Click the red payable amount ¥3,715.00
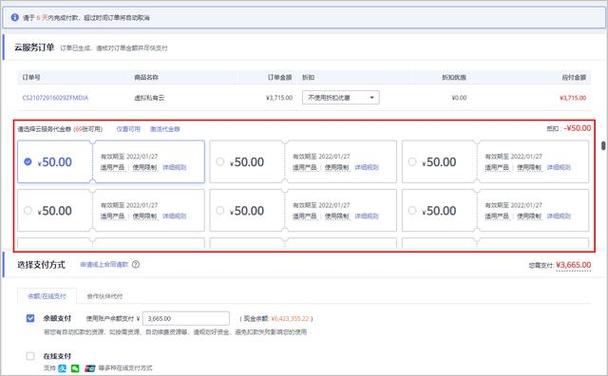The height and width of the screenshot is (376, 608). point(573,98)
